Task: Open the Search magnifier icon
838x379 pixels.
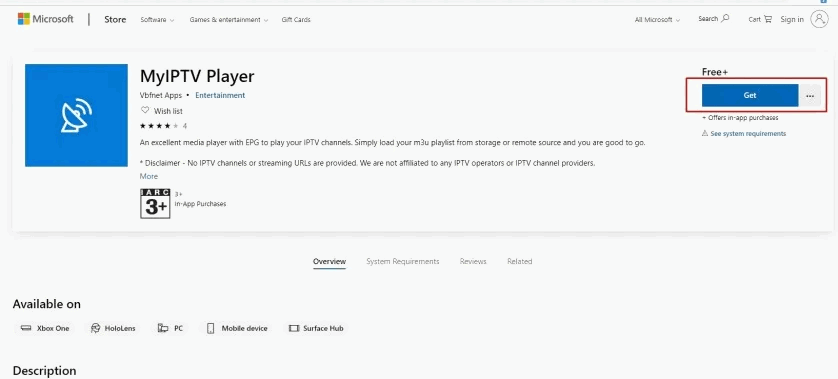Action: click(725, 19)
